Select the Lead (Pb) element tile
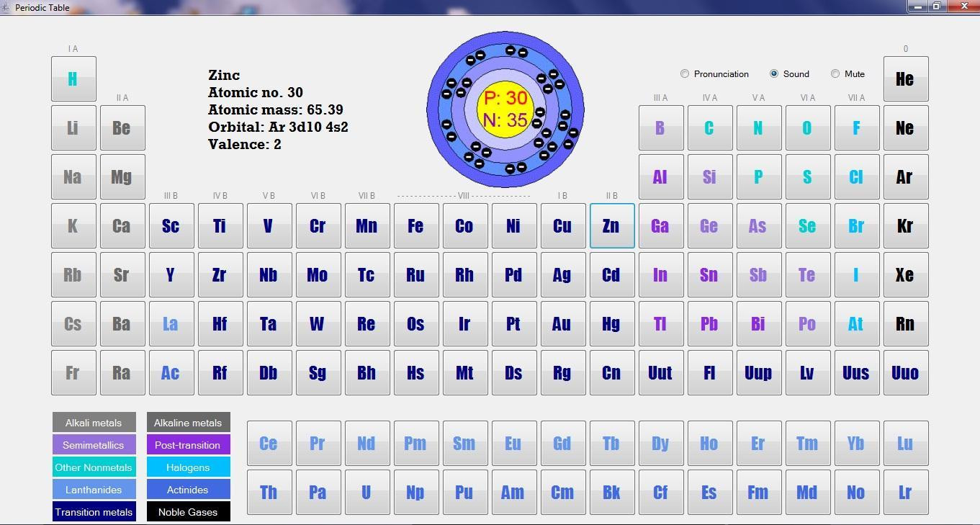This screenshot has width=980, height=525. pyautogui.click(x=710, y=324)
